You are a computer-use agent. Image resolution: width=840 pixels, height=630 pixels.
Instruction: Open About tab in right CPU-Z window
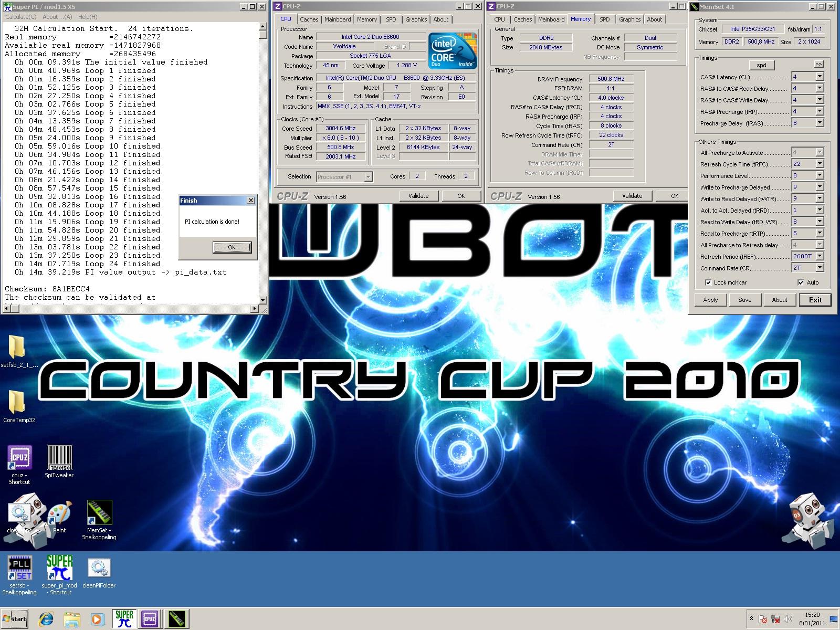[654, 19]
